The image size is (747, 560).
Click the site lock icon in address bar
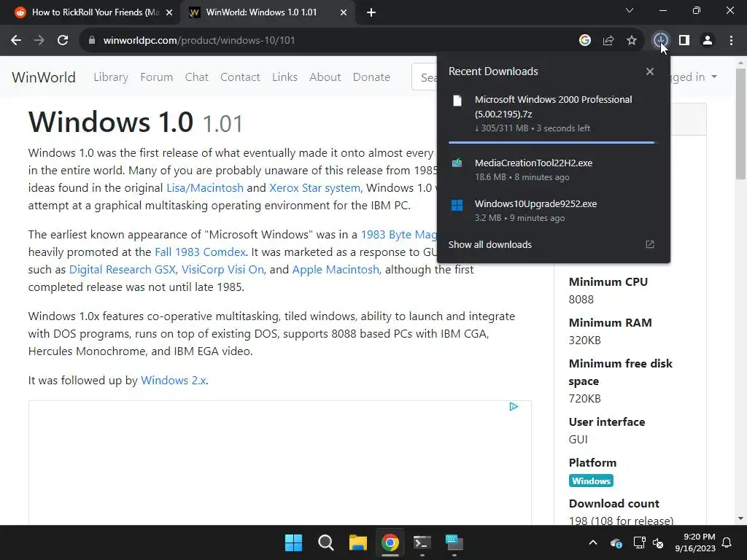pos(92,41)
